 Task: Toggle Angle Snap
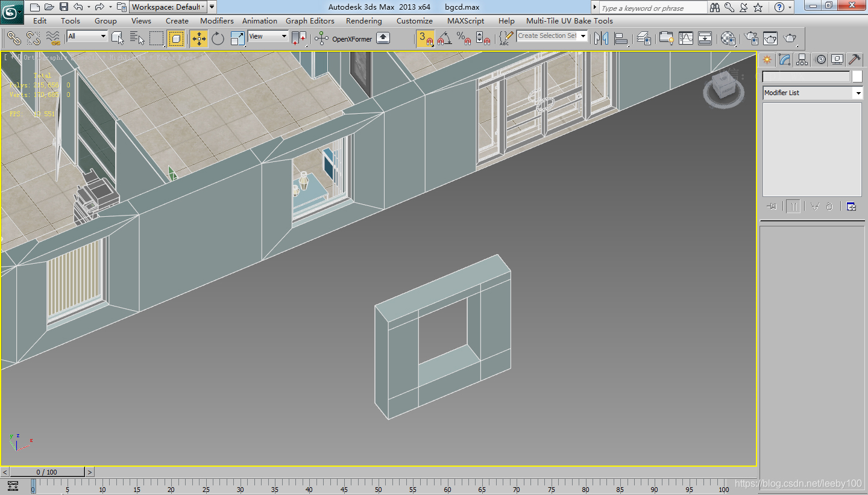445,39
